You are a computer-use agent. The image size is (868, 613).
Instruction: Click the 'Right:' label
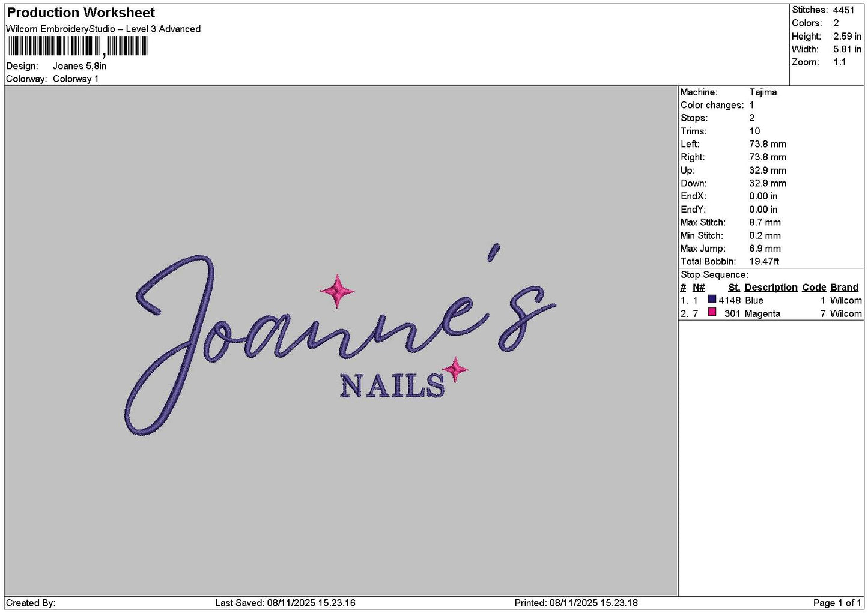click(x=693, y=157)
